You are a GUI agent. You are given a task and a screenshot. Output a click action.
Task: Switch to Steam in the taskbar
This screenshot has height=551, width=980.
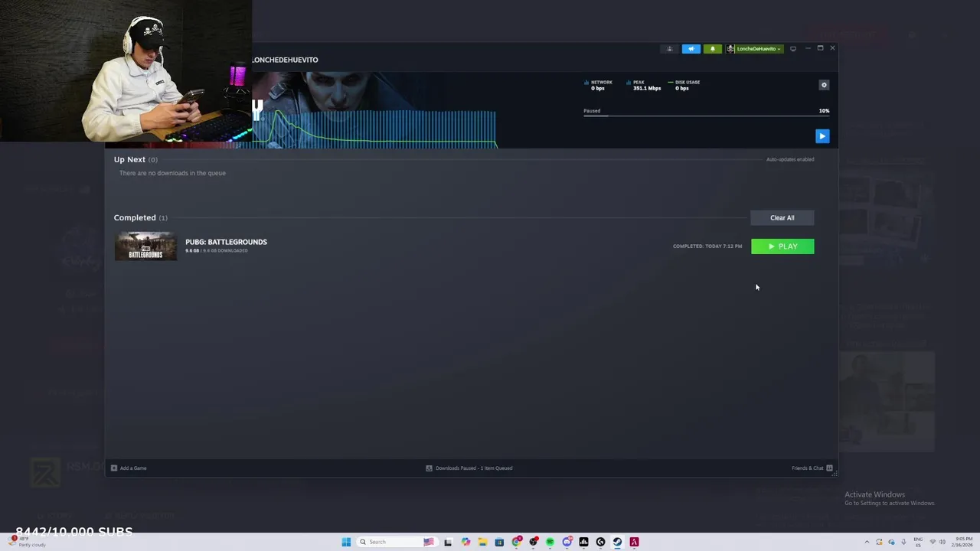click(617, 542)
